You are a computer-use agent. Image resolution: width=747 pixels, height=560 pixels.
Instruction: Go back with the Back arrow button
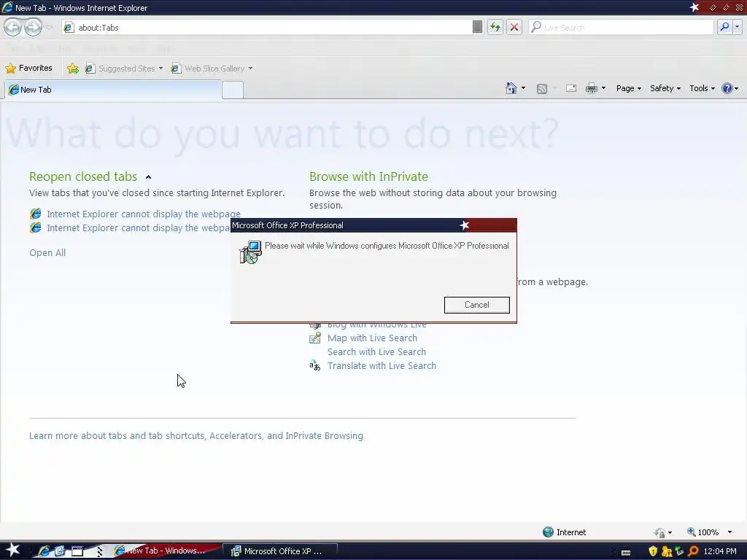click(13, 27)
